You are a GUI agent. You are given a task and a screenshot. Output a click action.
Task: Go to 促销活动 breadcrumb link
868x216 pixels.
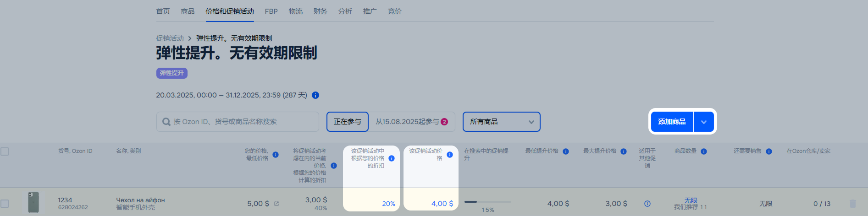click(x=170, y=38)
